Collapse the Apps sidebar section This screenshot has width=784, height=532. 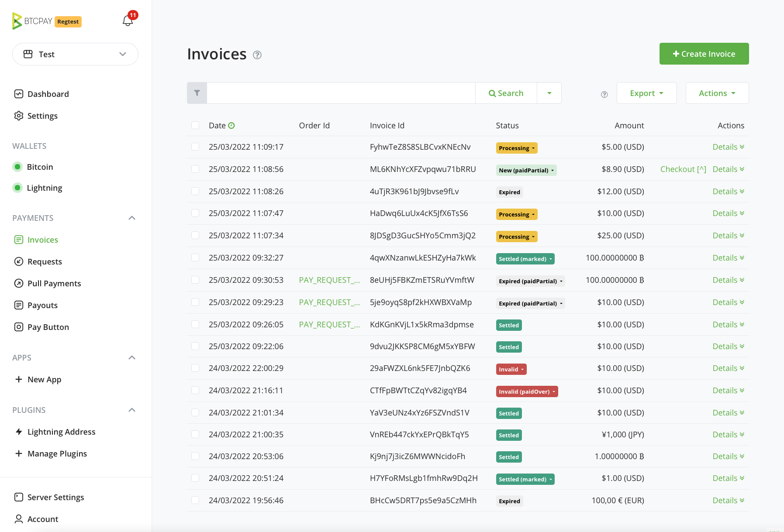click(132, 357)
